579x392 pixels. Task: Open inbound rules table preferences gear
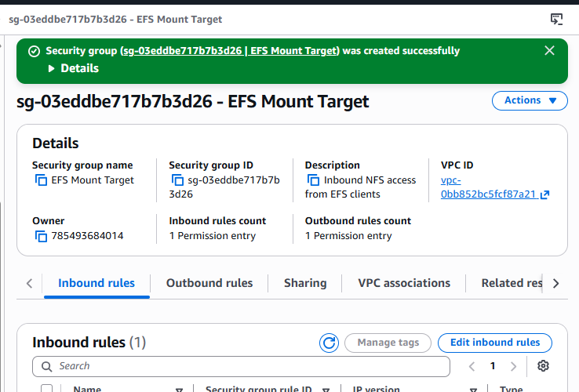543,366
